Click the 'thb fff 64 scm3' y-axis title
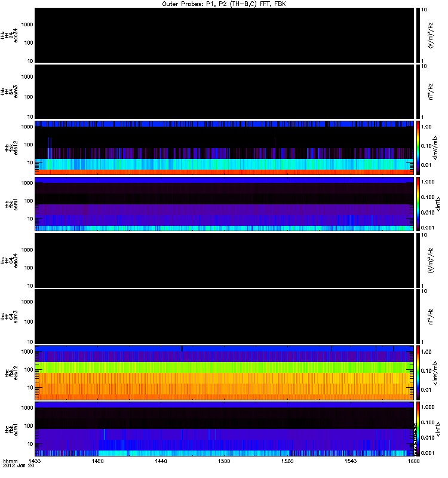448x478 pixels. click(x=9, y=92)
